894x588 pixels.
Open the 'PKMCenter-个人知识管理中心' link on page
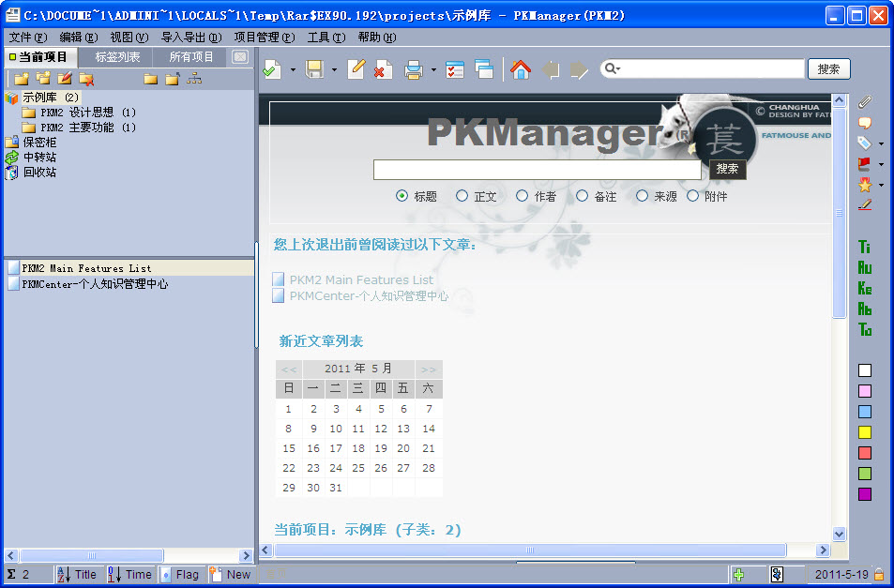coord(369,295)
